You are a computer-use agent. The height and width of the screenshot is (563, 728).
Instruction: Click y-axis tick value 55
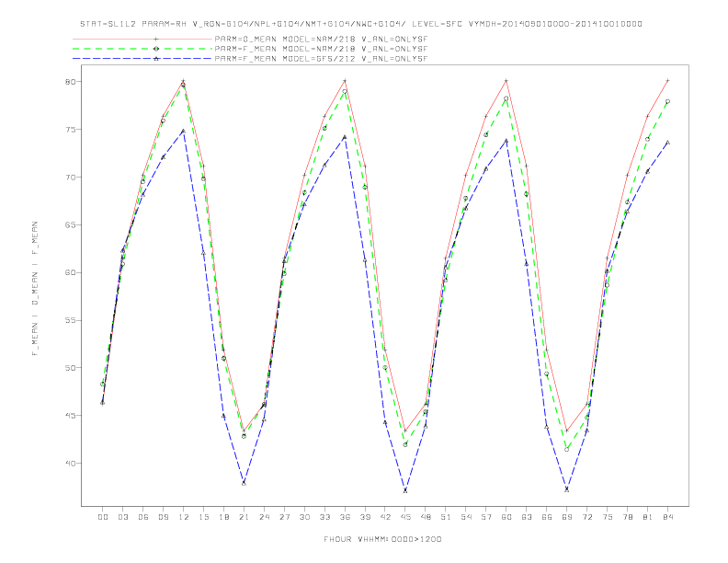pyautogui.click(x=70, y=320)
